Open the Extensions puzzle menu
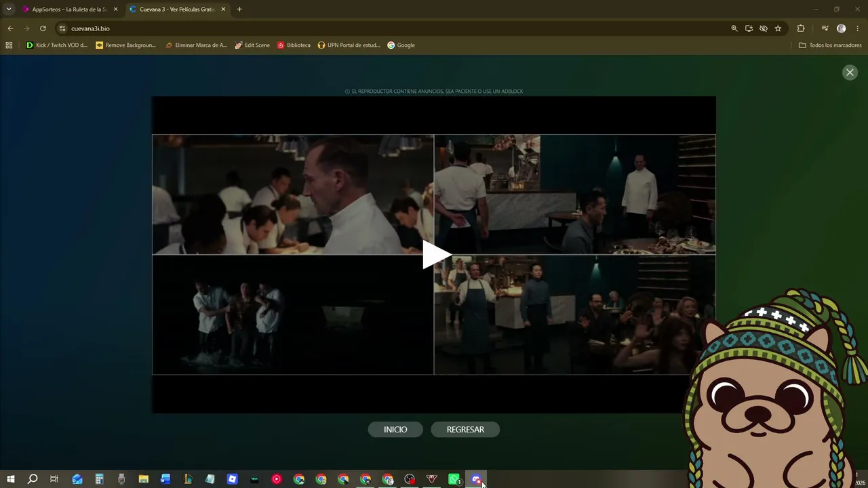868x488 pixels. [801, 28]
